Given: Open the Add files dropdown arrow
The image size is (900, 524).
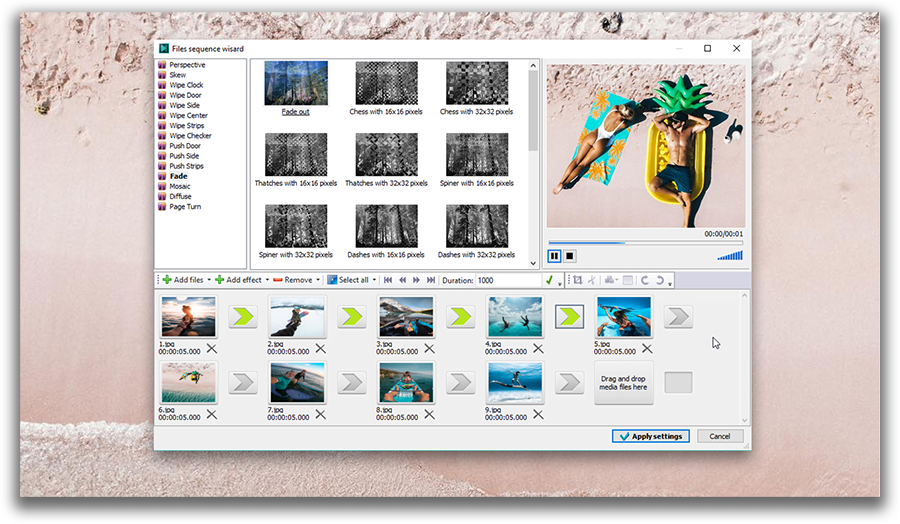Looking at the screenshot, I should [209, 280].
